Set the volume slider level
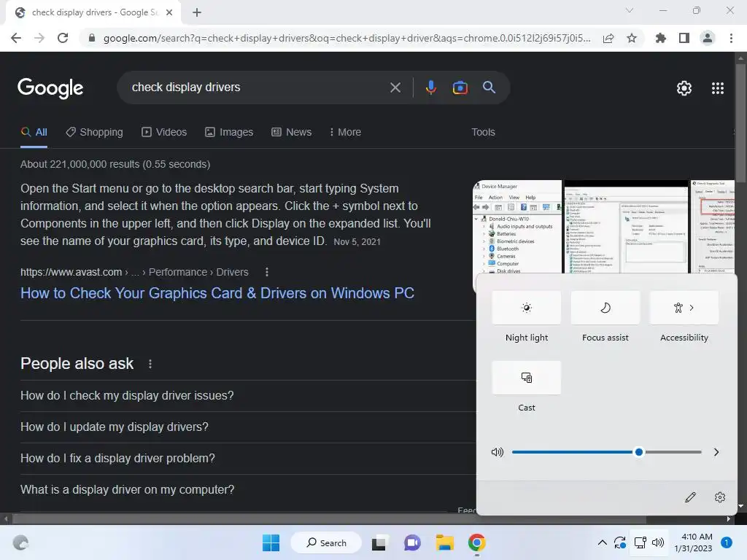The image size is (747, 560). point(606,452)
